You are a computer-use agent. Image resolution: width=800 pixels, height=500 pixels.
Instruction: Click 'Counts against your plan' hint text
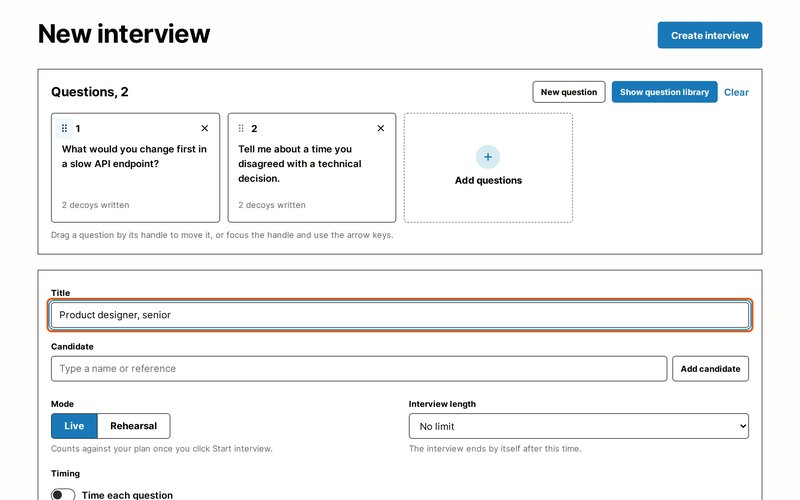(x=162, y=448)
